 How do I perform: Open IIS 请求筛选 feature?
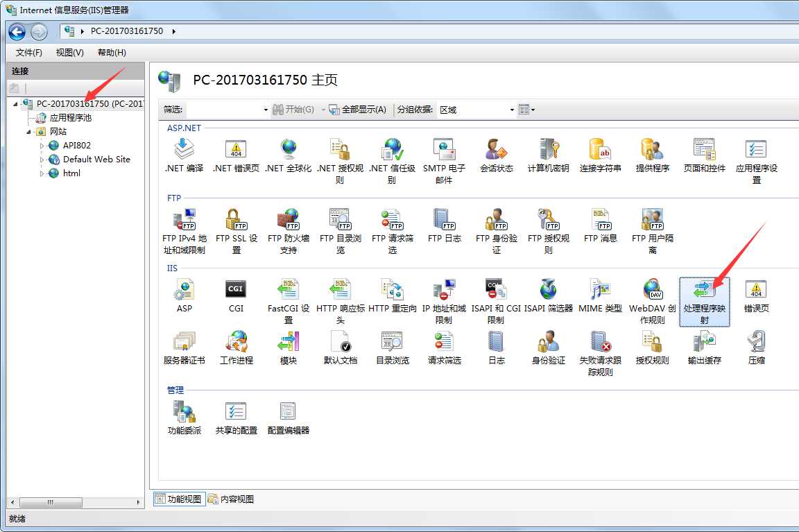tap(444, 348)
